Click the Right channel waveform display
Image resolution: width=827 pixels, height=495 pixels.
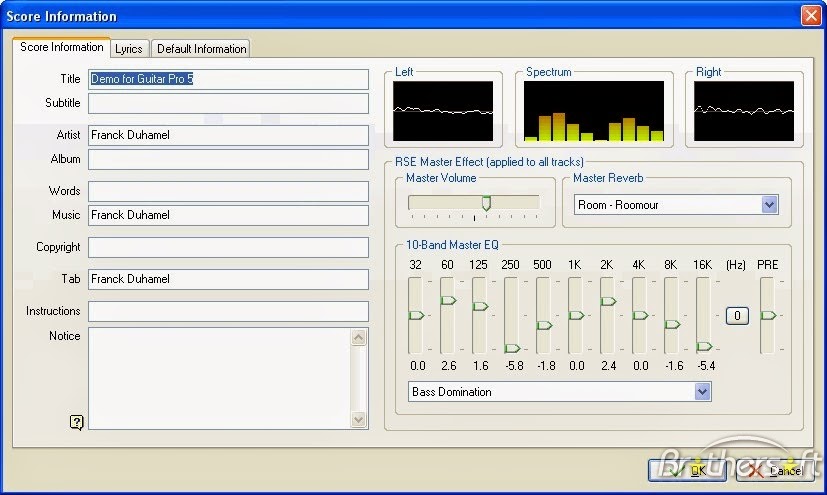(744, 111)
